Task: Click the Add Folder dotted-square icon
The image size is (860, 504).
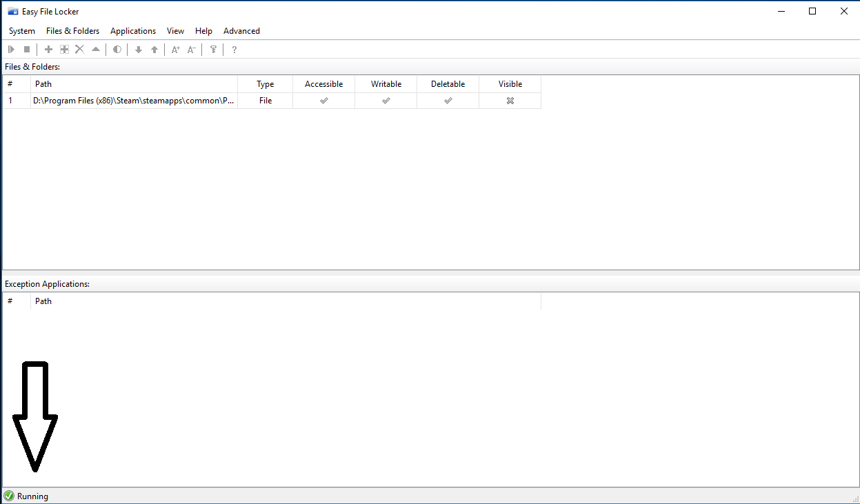Action: (64, 50)
